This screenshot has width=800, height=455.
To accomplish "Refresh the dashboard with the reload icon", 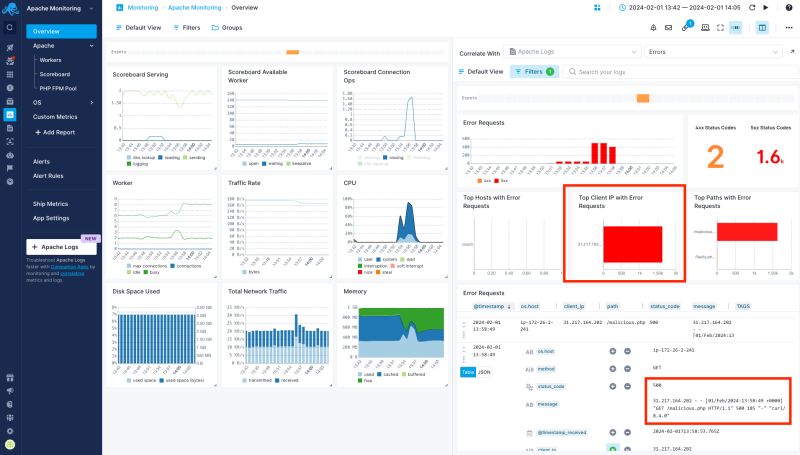I will pyautogui.click(x=752, y=8).
